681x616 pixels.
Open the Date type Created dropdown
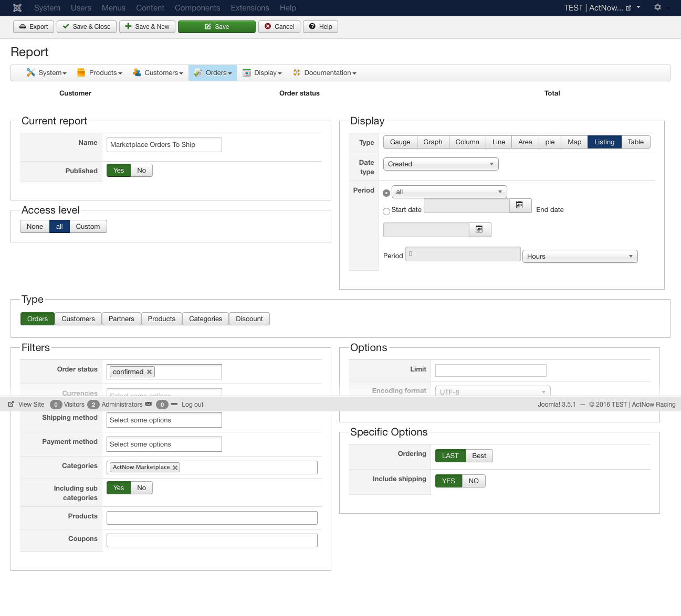coord(441,164)
